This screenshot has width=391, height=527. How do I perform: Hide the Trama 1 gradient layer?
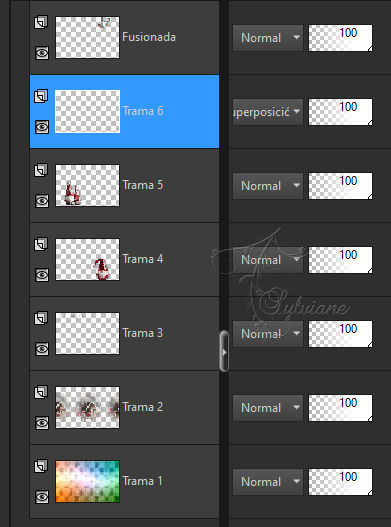[42, 497]
